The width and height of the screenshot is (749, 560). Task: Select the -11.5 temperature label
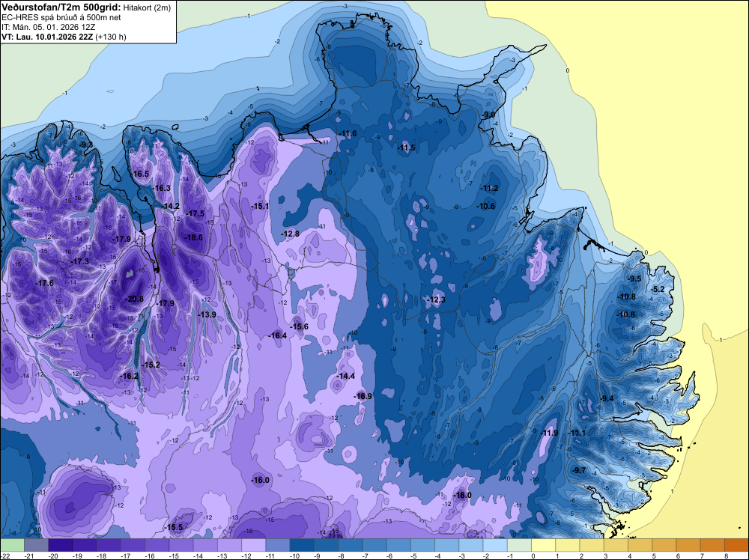pos(407,148)
